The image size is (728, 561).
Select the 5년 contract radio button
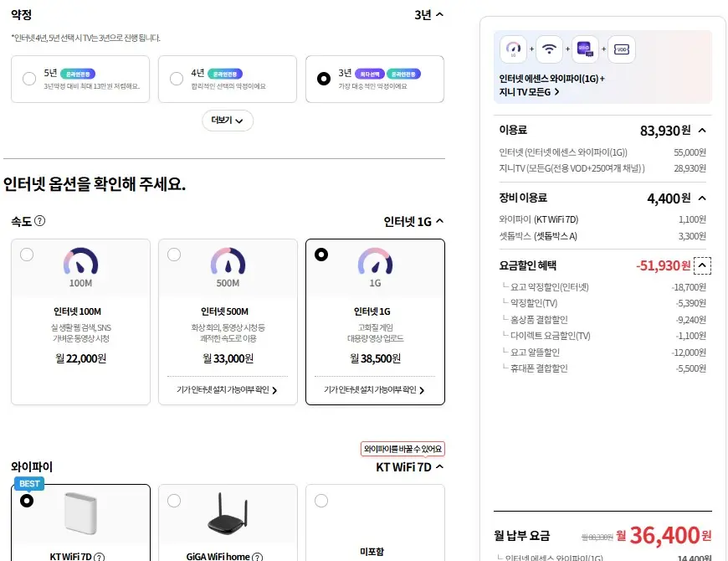(29, 79)
